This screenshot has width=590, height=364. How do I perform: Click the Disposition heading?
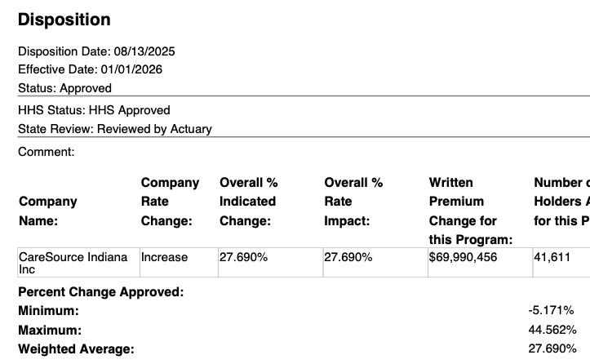(64, 20)
